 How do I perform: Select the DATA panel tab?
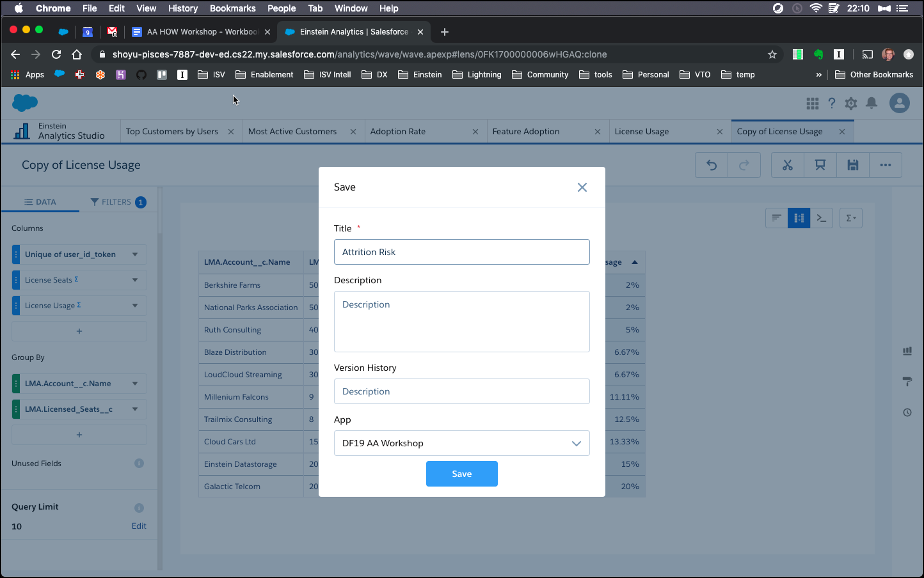(40, 202)
